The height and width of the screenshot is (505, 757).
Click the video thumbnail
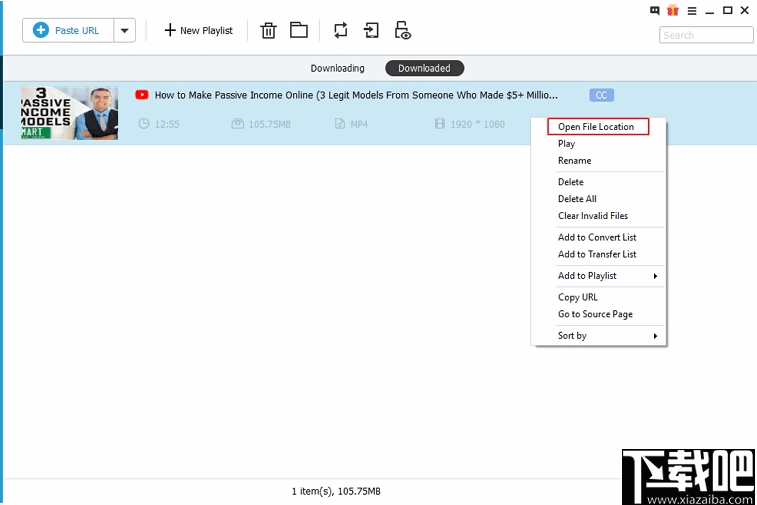point(69,113)
